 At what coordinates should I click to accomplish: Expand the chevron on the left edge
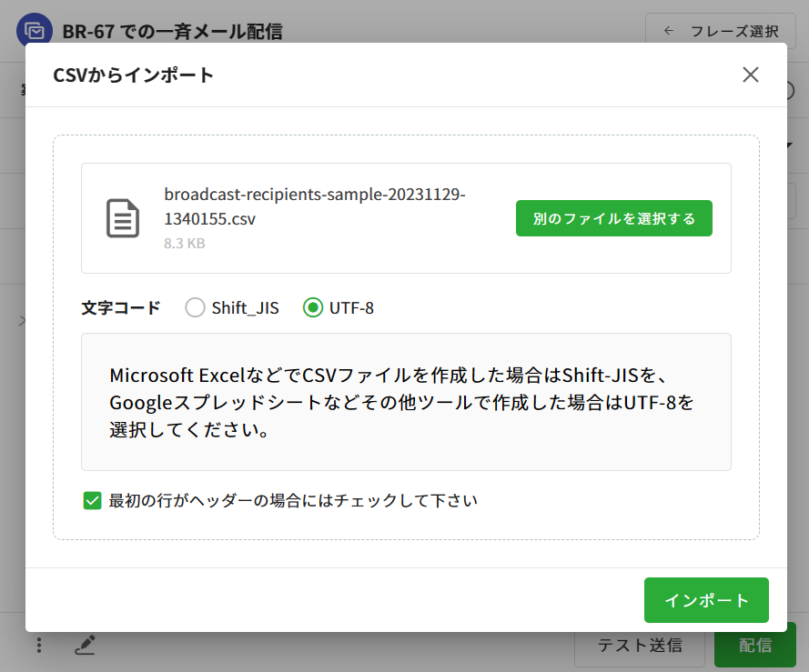pyautogui.click(x=22, y=320)
